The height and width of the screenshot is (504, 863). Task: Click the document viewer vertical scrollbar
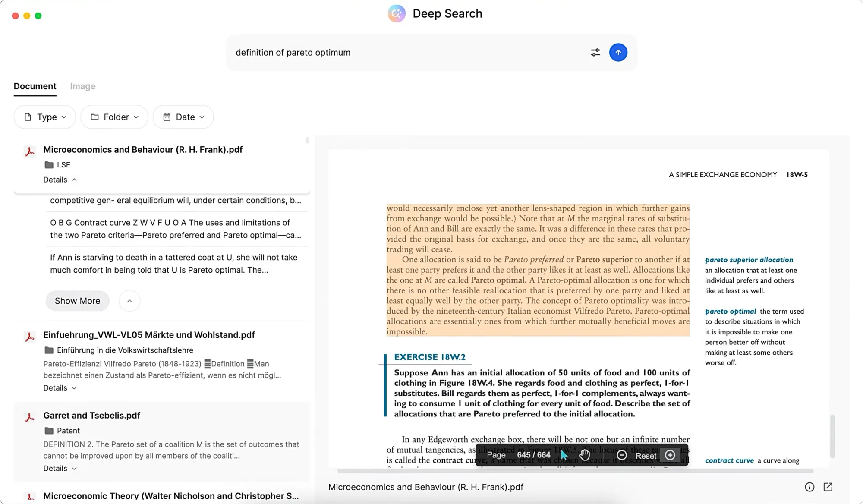[x=832, y=436]
